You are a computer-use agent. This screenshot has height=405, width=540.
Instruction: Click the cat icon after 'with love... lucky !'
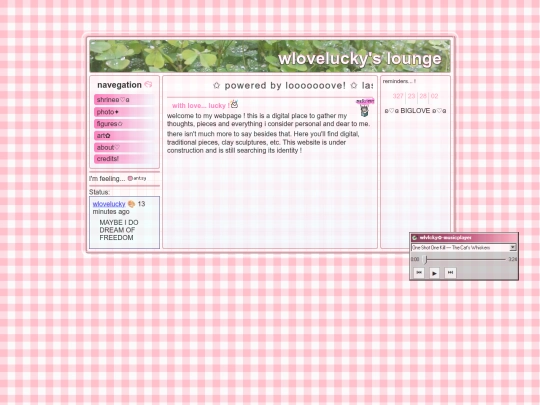pos(234,103)
